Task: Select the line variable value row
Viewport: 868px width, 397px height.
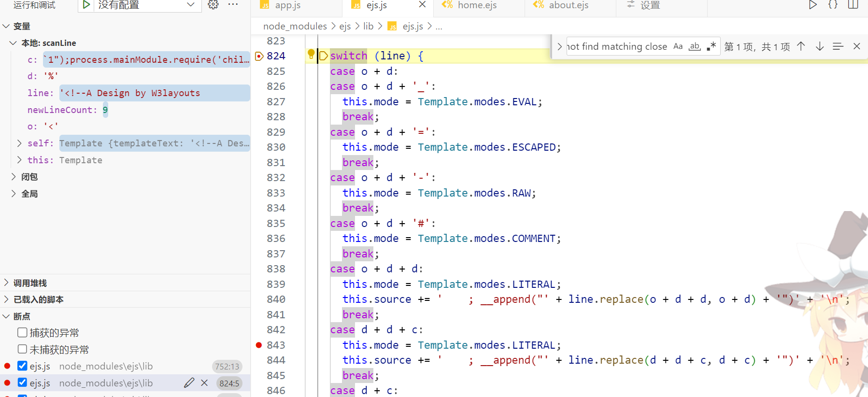Action: [x=155, y=93]
